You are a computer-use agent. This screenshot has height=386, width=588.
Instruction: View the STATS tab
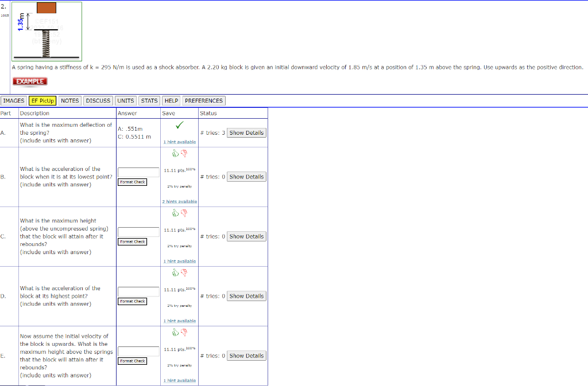(149, 101)
